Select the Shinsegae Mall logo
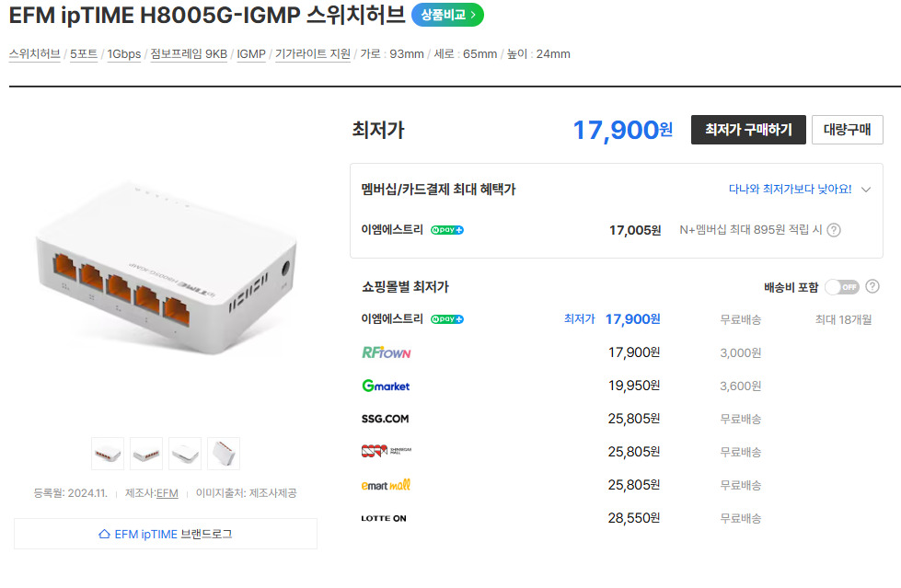901x588 pixels. point(387,452)
